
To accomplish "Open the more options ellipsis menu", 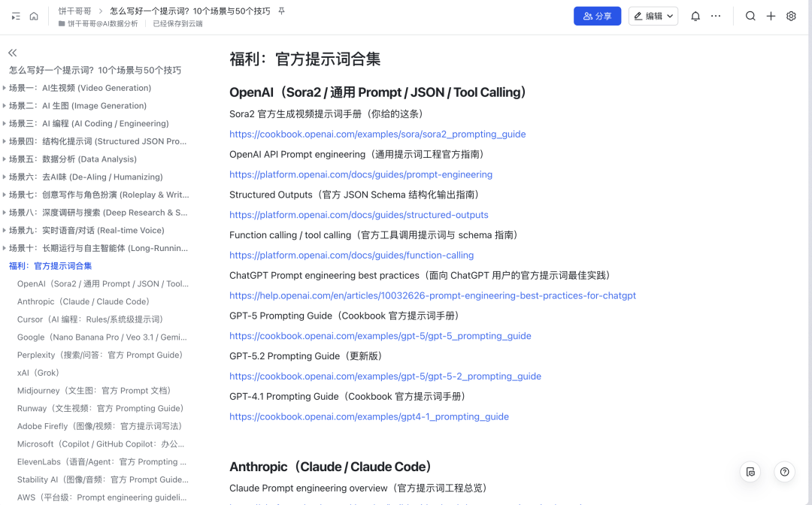I will (716, 16).
